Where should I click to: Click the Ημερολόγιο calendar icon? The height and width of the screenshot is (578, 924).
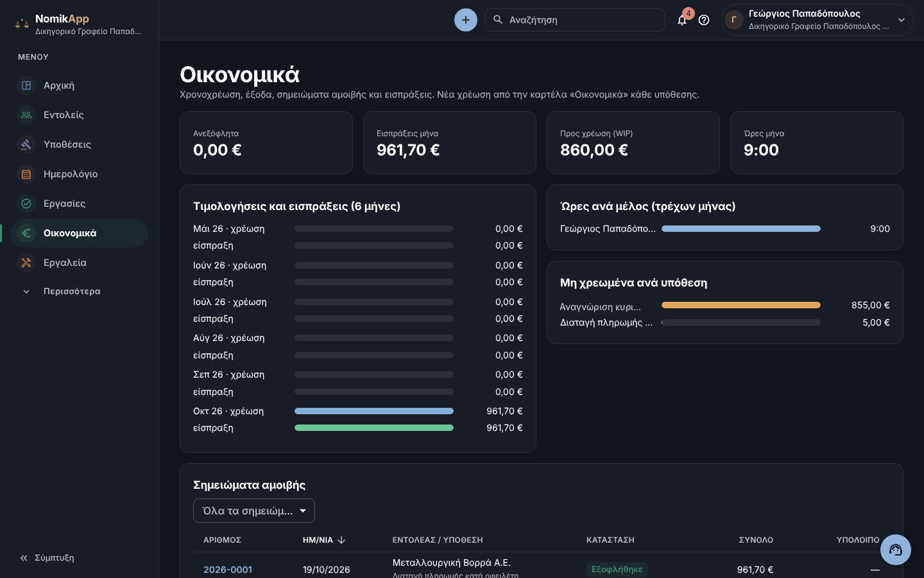[x=26, y=174]
